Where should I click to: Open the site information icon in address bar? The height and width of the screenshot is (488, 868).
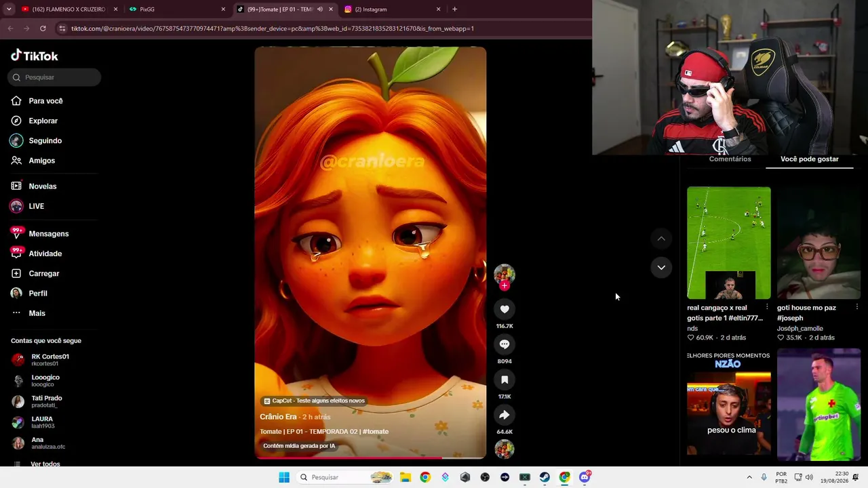coord(62,28)
